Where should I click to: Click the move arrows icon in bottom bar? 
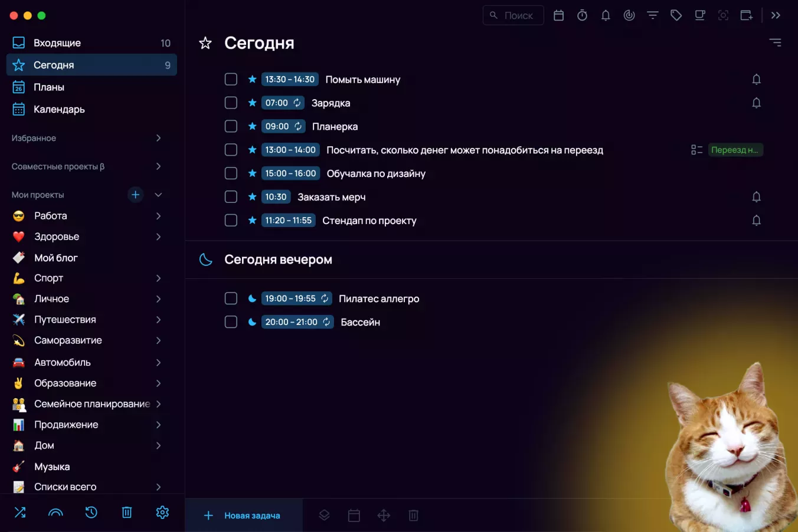tap(384, 515)
